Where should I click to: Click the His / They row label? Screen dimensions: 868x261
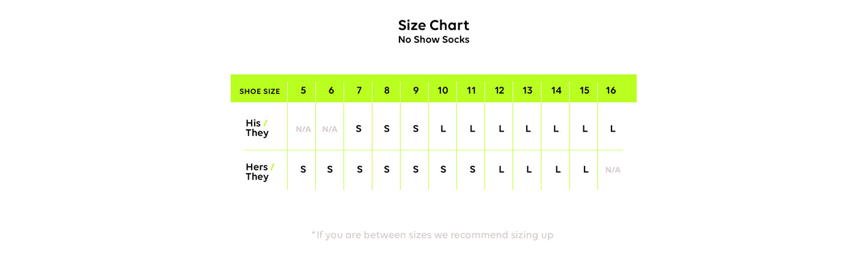click(257, 128)
